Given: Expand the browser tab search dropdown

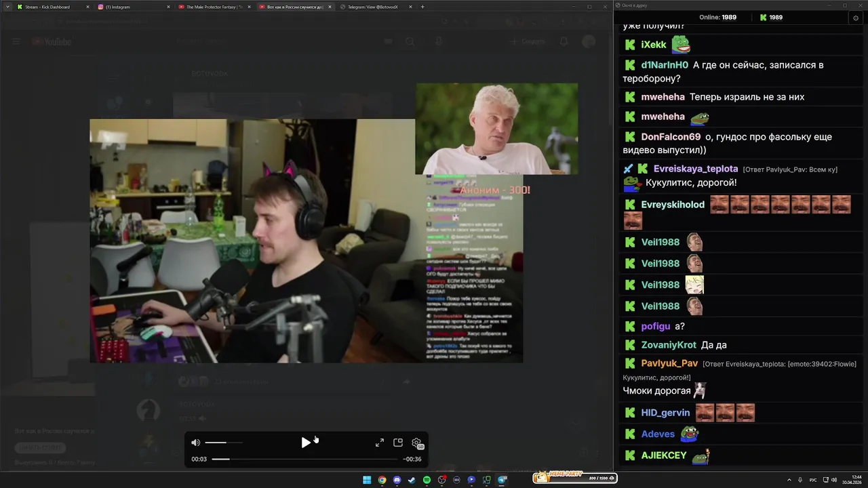Looking at the screenshot, I should 7,7.
